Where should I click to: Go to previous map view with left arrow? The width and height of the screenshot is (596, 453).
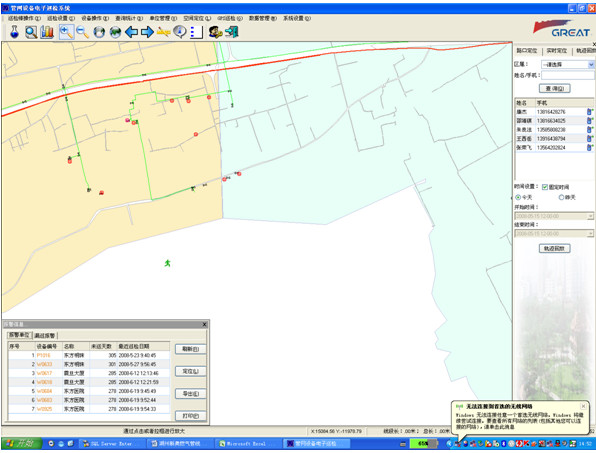tap(132, 32)
